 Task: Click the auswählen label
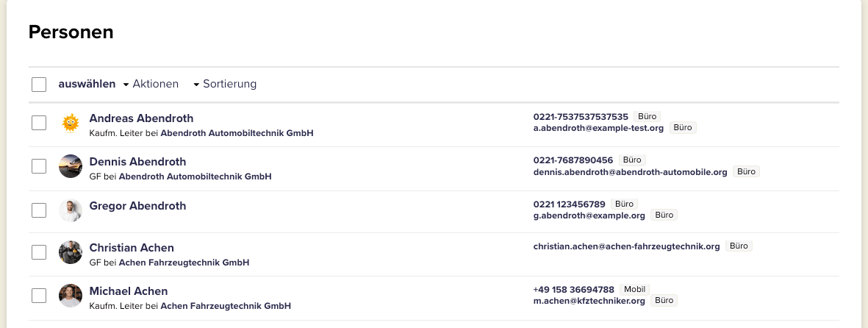tap(87, 84)
